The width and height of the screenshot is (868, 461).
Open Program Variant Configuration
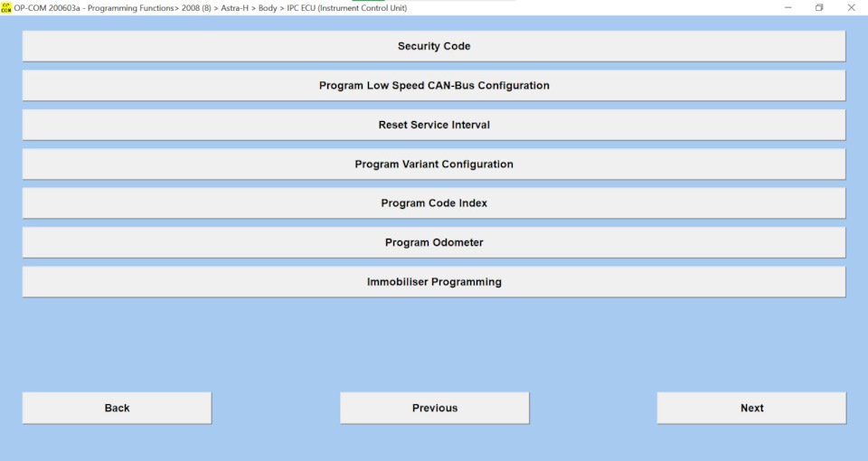coord(434,164)
